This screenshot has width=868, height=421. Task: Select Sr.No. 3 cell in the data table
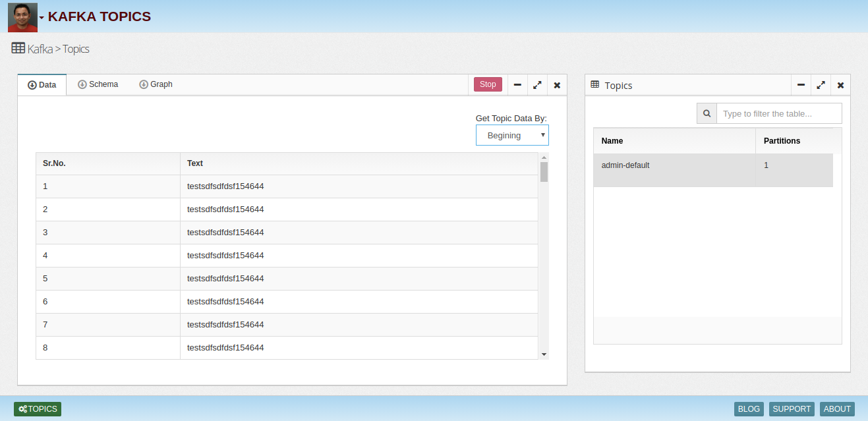[x=108, y=233]
